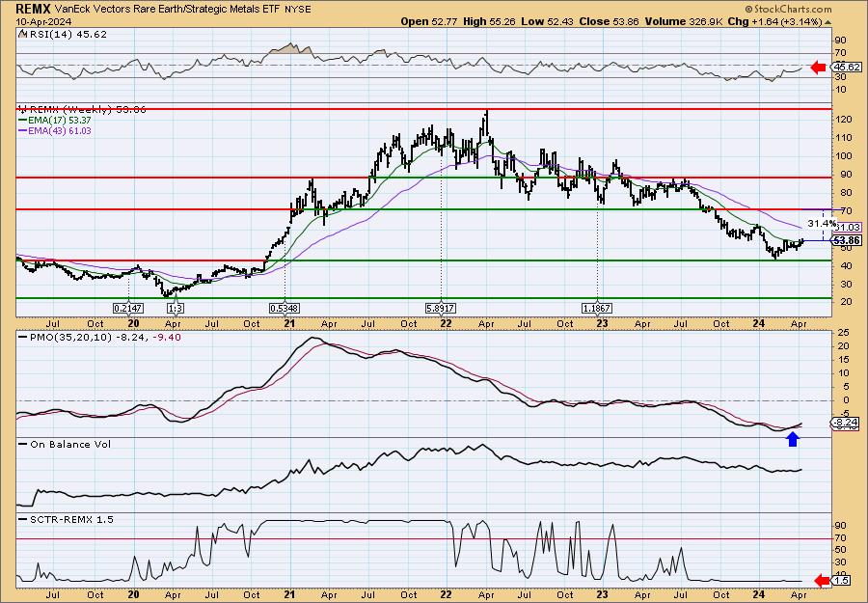
Task: Click the -8.24 PMO value tag on right
Action: 845,423
